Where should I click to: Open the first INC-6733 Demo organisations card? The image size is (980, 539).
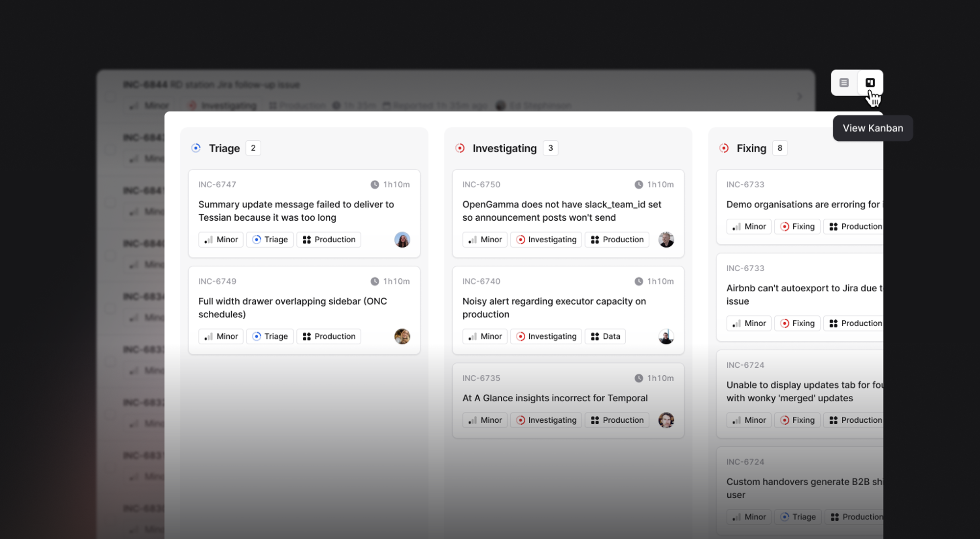(x=803, y=205)
